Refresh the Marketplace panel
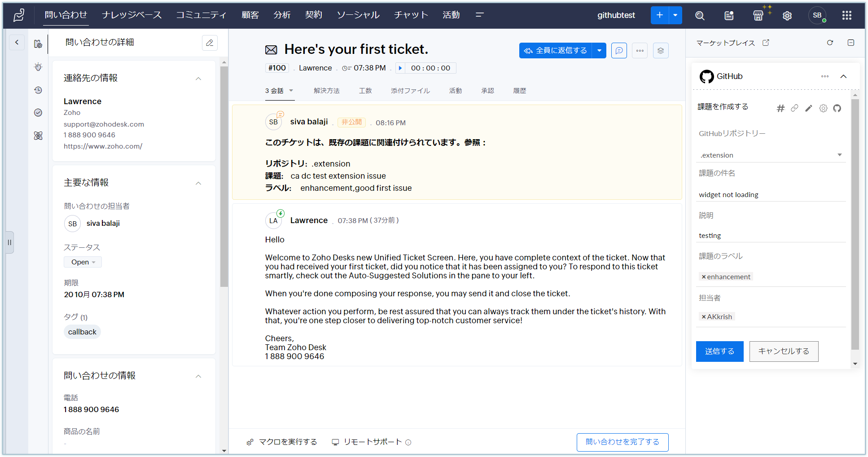 (x=830, y=43)
